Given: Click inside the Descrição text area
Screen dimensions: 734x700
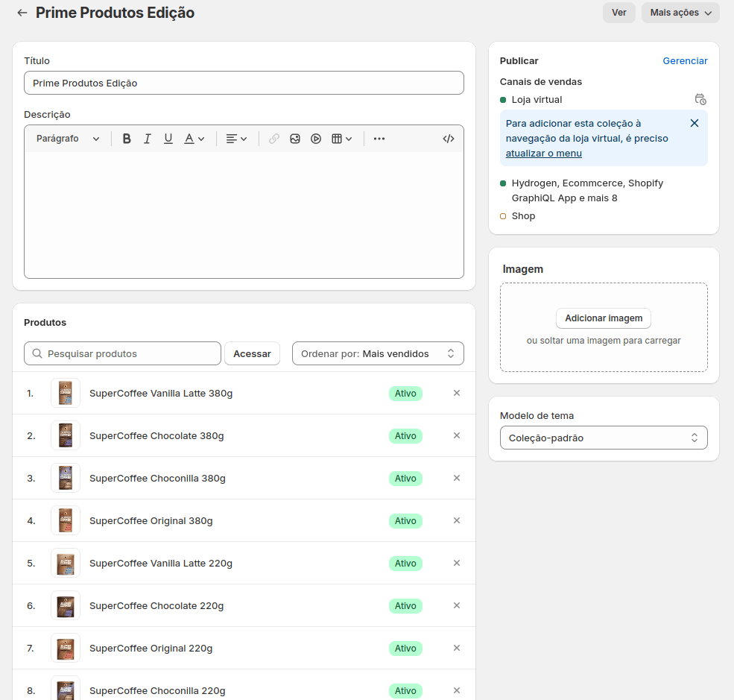Looking at the screenshot, I should (244, 215).
